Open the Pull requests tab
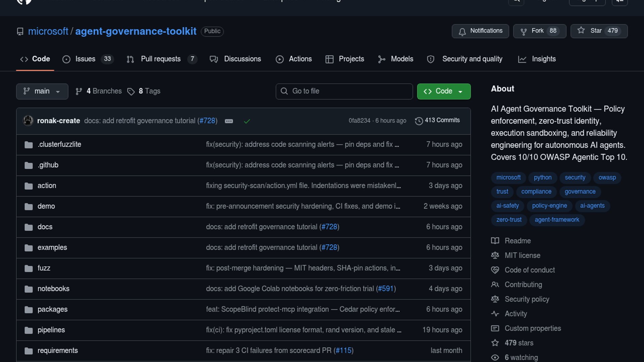This screenshot has width=644, height=362. pyautogui.click(x=161, y=59)
